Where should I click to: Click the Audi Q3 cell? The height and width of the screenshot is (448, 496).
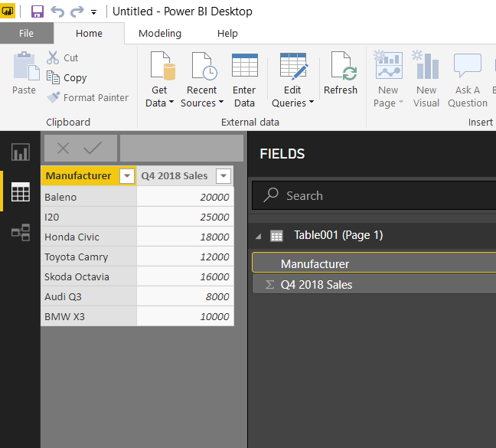(x=89, y=296)
